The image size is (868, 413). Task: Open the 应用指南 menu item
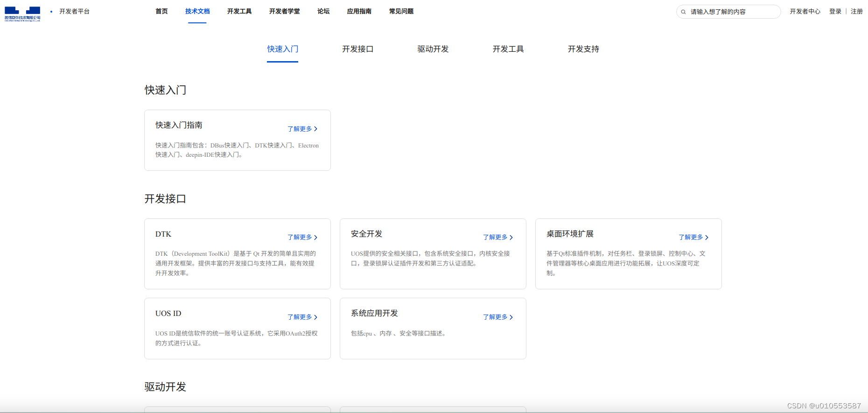[x=359, y=11]
